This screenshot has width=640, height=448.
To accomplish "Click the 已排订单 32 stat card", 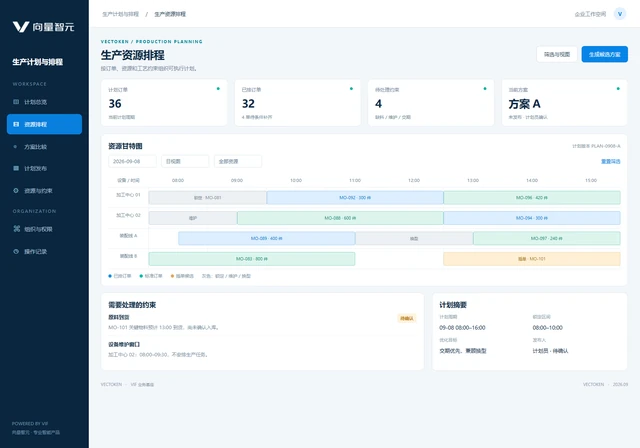I will [x=298, y=103].
